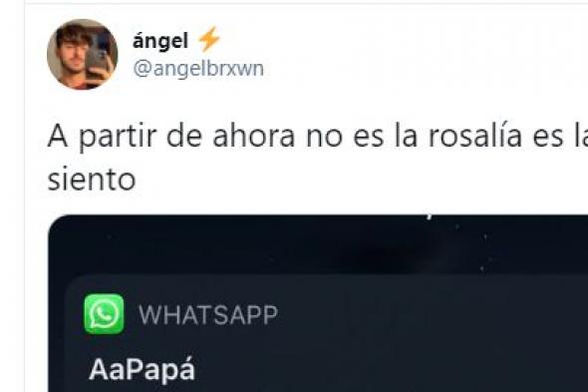Click the white margin left of the tweet card
This screenshot has width=588, height=392.
point(12,196)
